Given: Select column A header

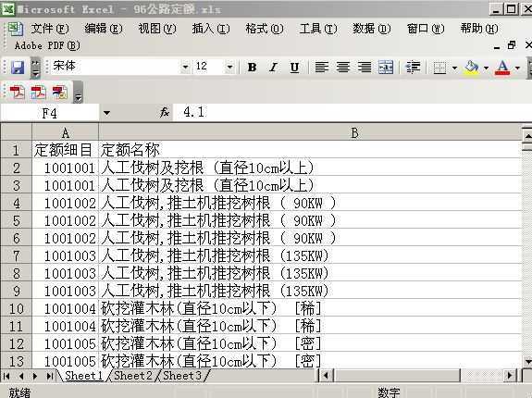Looking at the screenshot, I should tap(65, 132).
